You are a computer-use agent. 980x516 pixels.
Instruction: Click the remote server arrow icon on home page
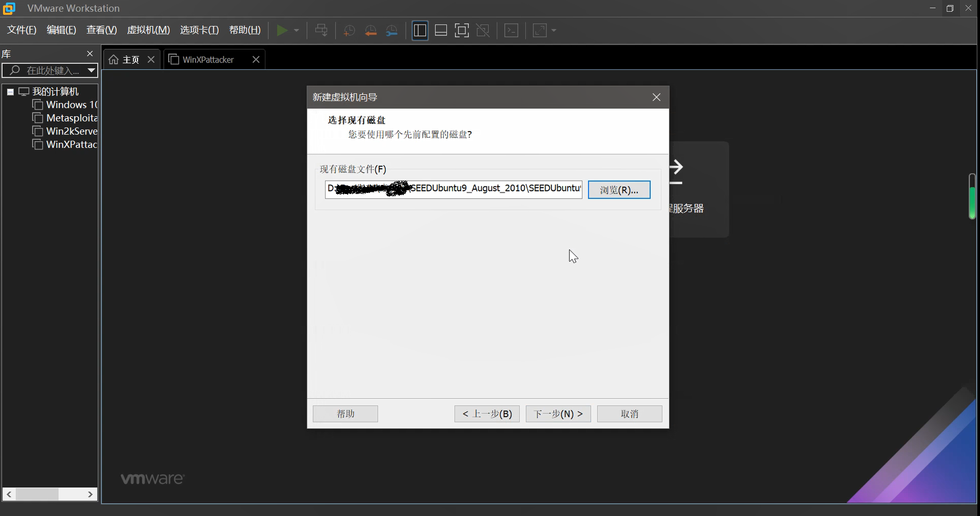pos(676,171)
